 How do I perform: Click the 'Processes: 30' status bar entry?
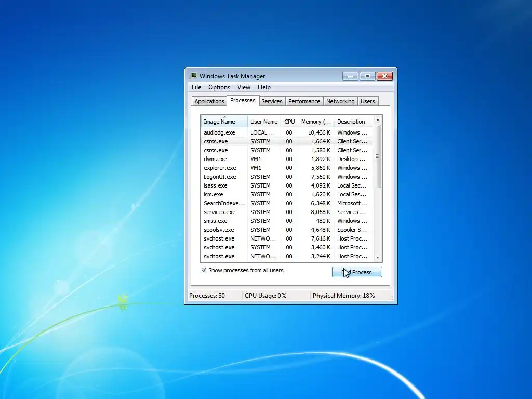tap(207, 296)
